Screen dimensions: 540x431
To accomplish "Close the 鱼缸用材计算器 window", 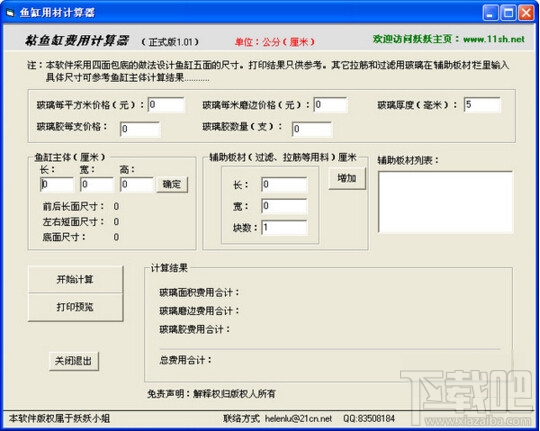I will pos(526,13).
